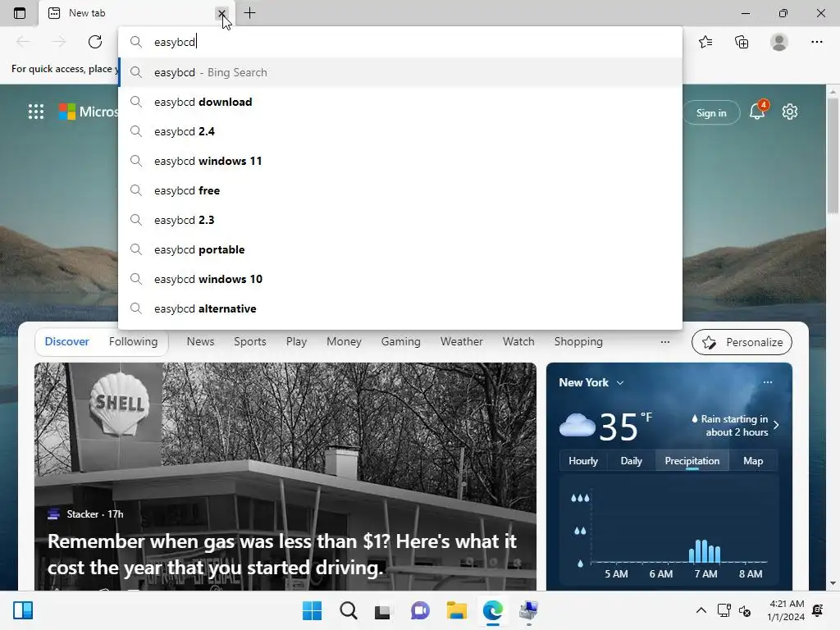Open the Money category
Viewport: 840px width, 630px height.
coord(344,342)
